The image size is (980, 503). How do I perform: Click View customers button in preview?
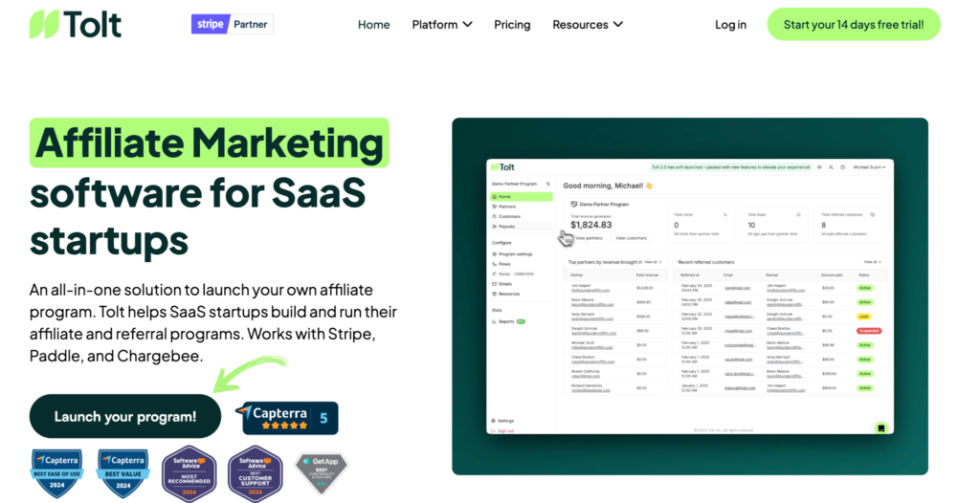[632, 238]
